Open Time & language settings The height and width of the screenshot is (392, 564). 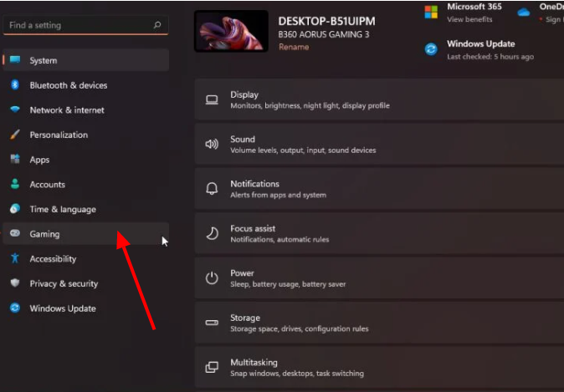tap(86, 209)
